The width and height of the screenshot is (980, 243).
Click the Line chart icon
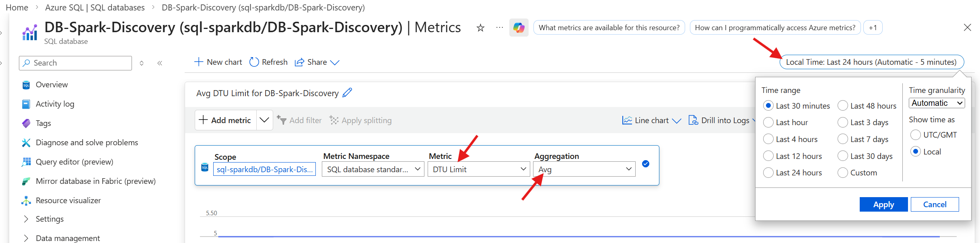627,120
